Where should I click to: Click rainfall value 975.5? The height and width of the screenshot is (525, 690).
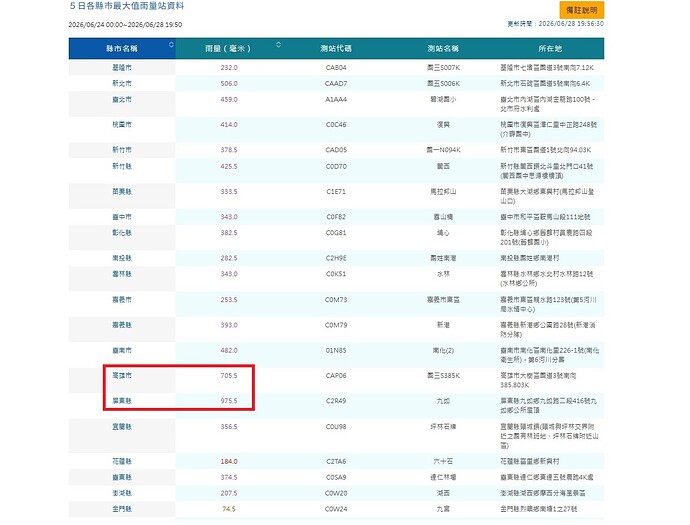pyautogui.click(x=229, y=400)
